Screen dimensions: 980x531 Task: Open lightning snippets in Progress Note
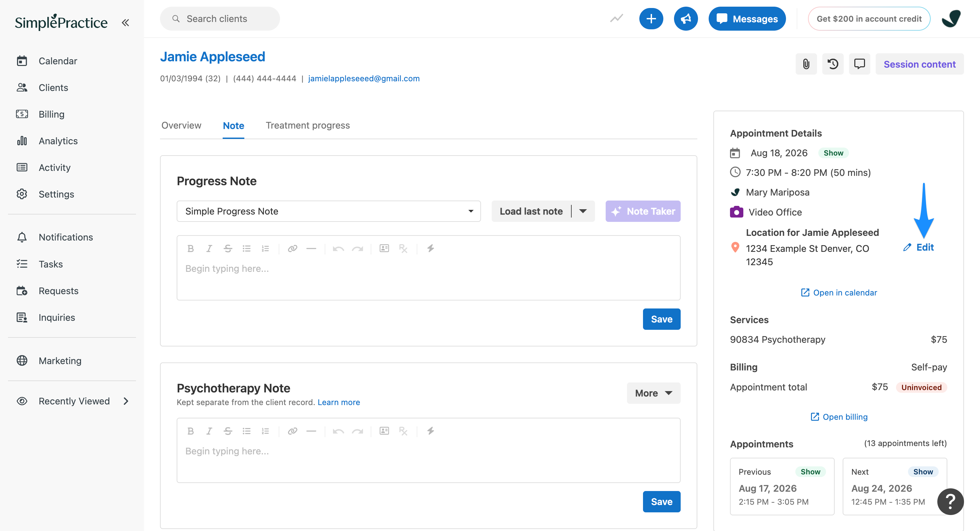tap(430, 249)
